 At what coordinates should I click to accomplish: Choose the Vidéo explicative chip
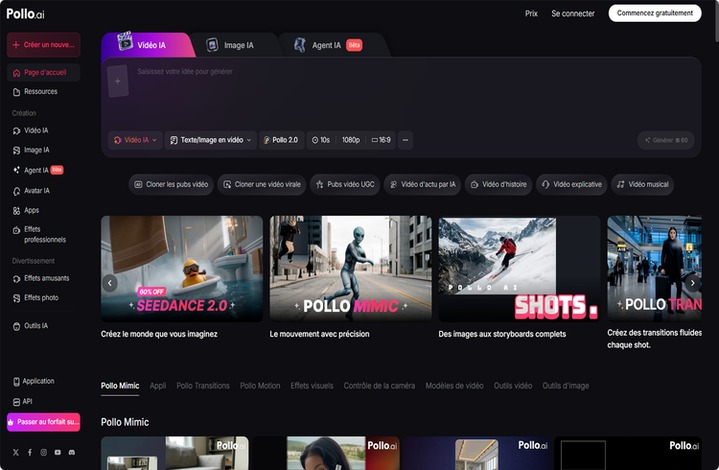click(x=571, y=184)
